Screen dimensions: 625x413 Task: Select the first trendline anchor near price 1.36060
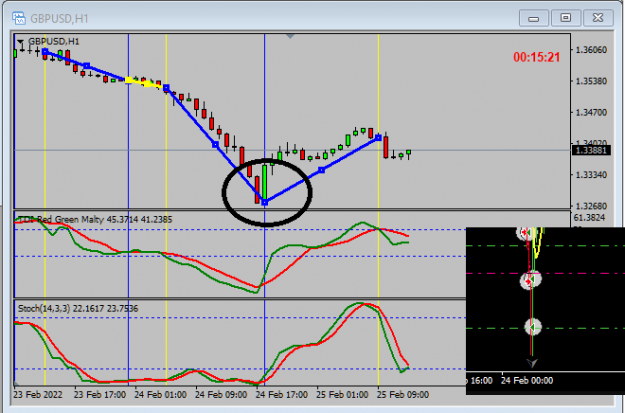(x=45, y=51)
